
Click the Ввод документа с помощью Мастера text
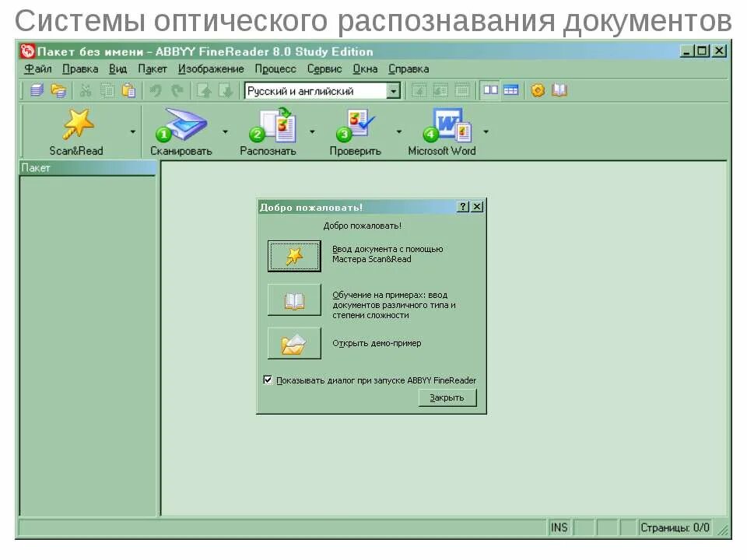tap(388, 254)
